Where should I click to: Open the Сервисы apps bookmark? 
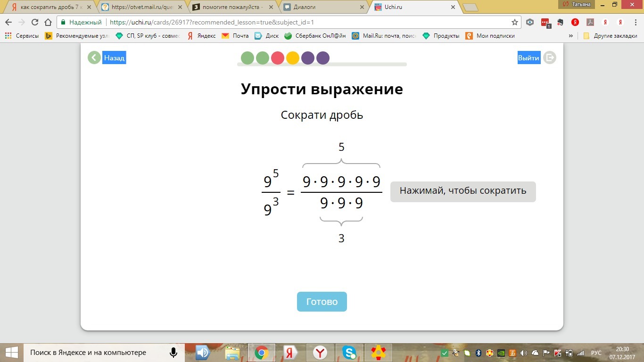click(22, 36)
